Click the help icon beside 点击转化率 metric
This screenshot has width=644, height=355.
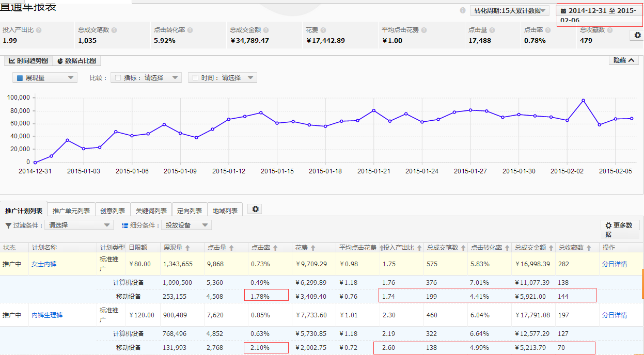click(190, 30)
